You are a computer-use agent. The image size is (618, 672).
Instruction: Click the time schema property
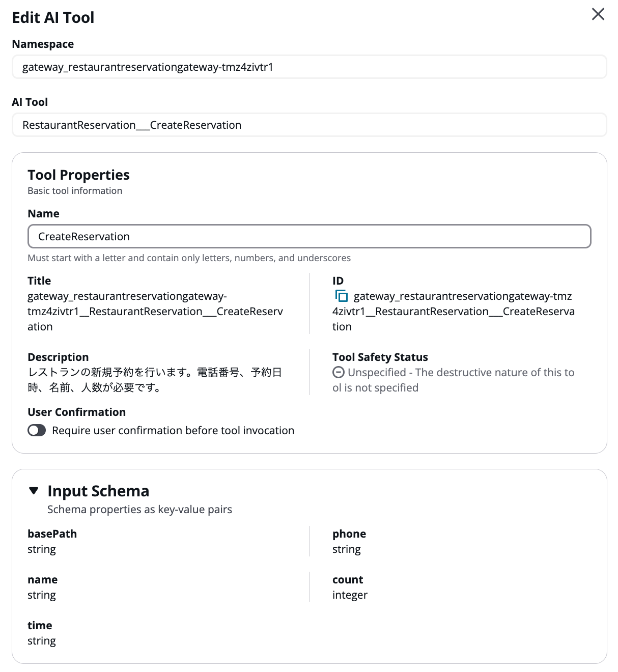click(x=40, y=626)
